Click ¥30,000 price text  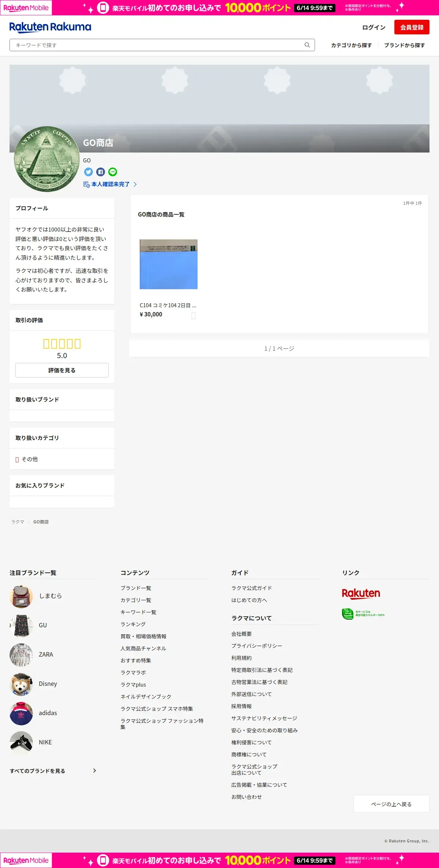151,314
